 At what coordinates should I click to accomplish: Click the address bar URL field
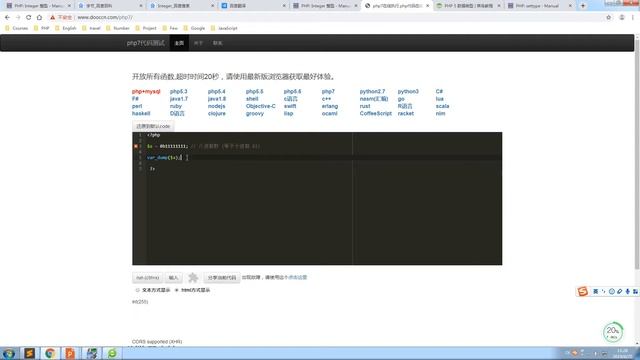327,18
